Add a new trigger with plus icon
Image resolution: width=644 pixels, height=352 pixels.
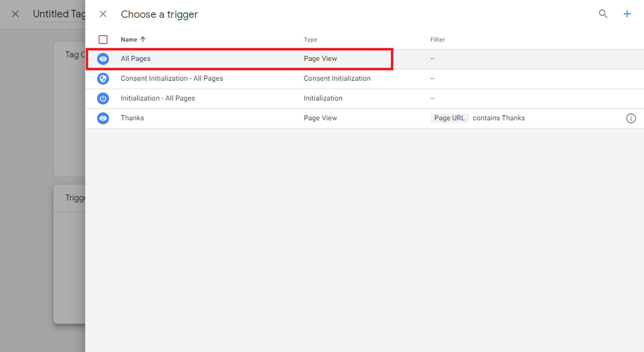pyautogui.click(x=627, y=14)
